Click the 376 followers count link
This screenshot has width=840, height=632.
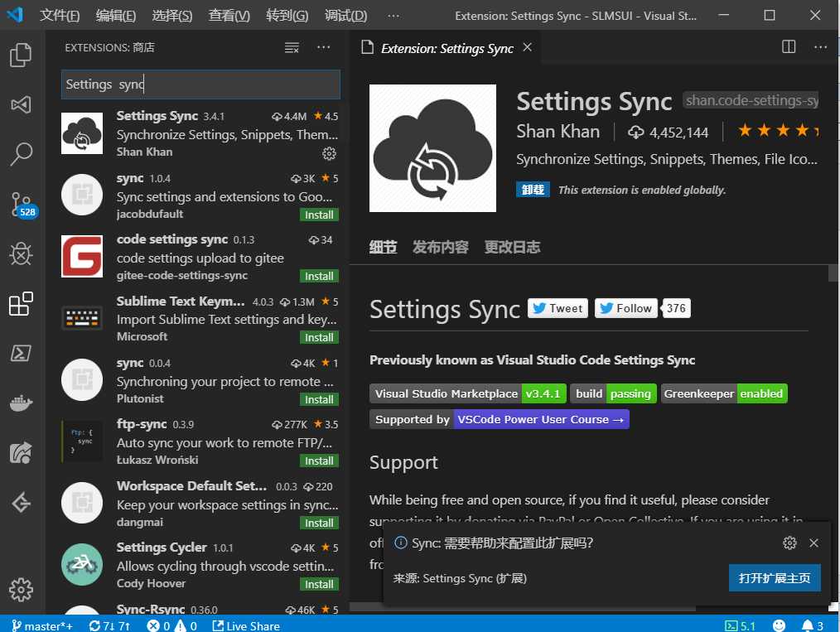coord(676,308)
